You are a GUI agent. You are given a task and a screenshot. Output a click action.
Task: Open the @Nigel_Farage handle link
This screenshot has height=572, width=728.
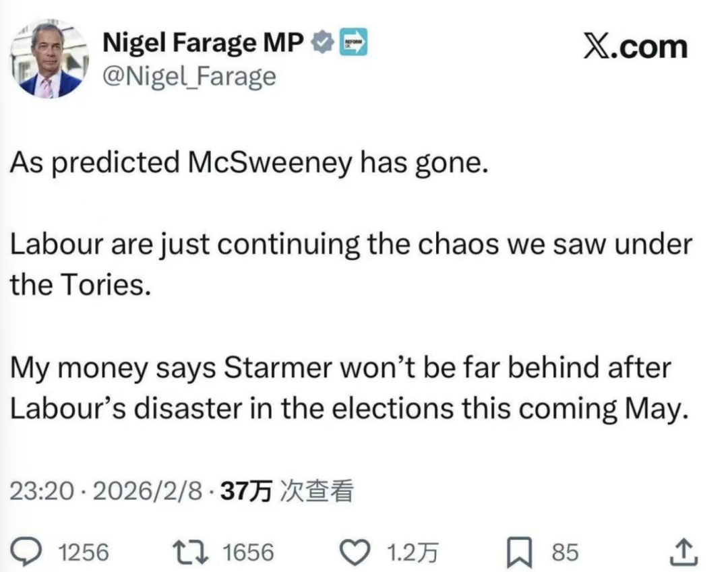click(x=189, y=77)
